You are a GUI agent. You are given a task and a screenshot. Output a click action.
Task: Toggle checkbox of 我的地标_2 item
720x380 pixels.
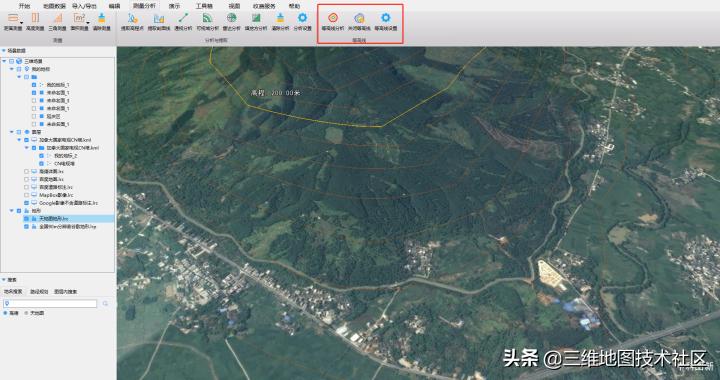tap(41, 156)
